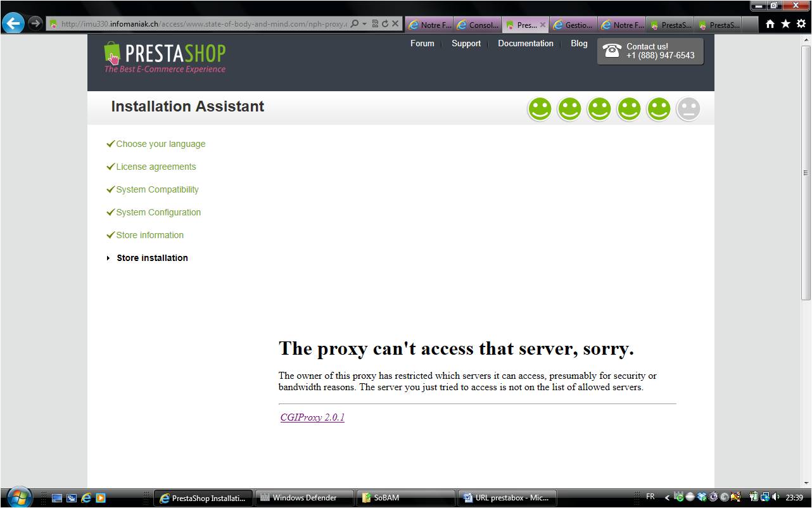Open the browser Tools gear icon
The image size is (812, 508).
point(801,24)
